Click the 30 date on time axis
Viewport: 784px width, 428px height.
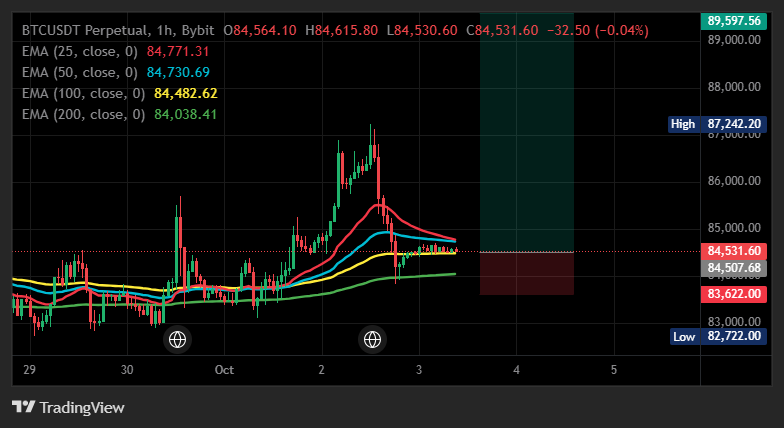pyautogui.click(x=127, y=370)
